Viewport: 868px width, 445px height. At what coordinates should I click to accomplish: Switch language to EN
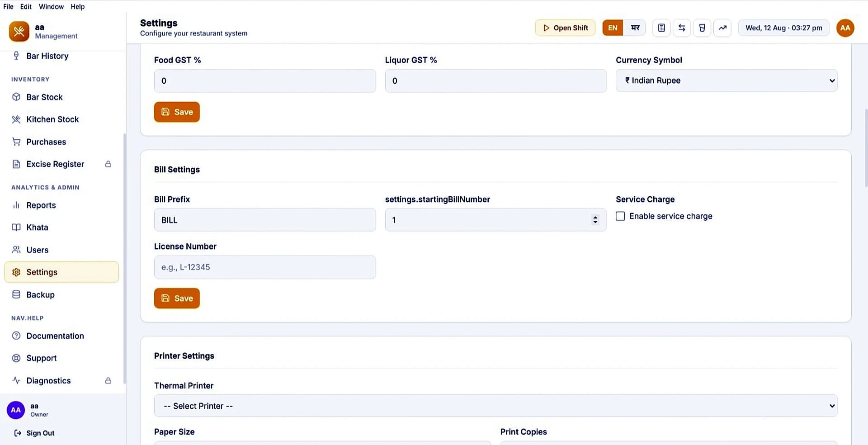tap(613, 28)
